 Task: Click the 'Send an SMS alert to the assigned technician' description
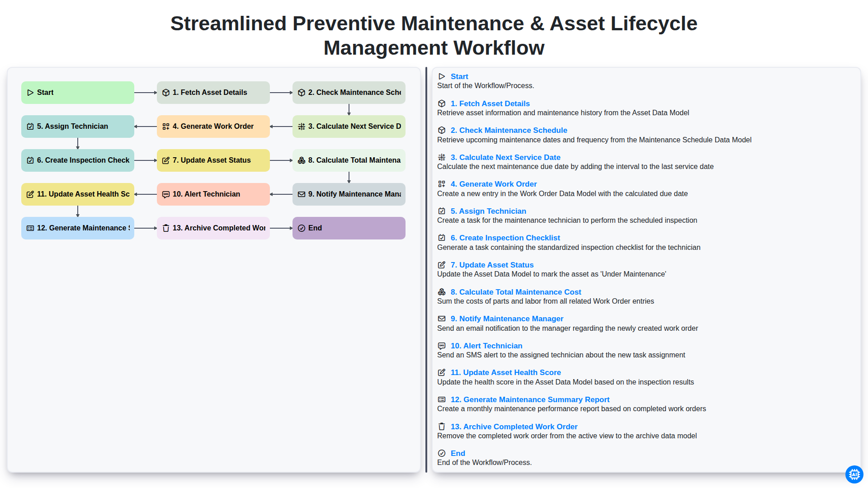561,355
